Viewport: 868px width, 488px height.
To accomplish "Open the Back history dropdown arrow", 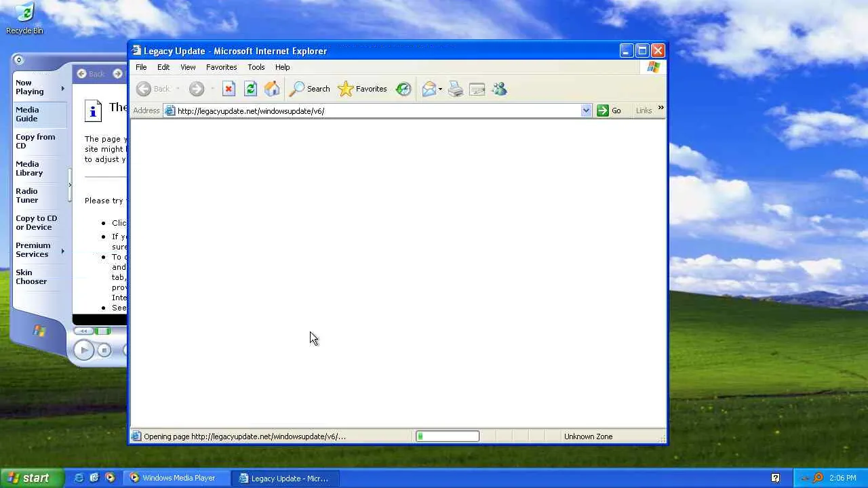I will 178,89.
